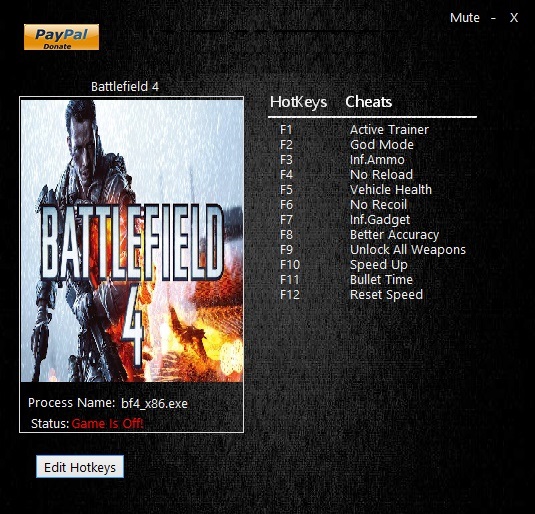Click the F1 hotkey label
The width and height of the screenshot is (535, 514).
[286, 130]
